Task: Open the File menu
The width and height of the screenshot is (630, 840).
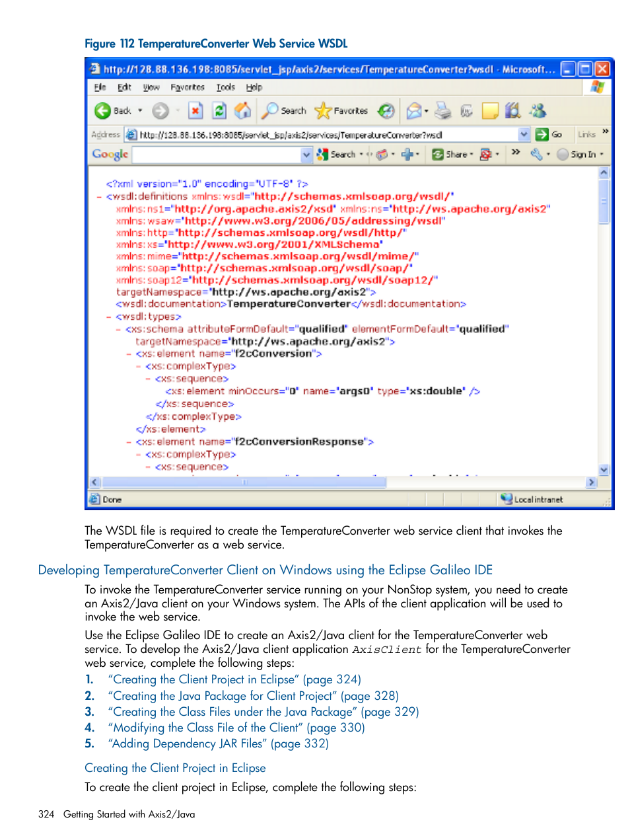Action: pyautogui.click(x=100, y=87)
